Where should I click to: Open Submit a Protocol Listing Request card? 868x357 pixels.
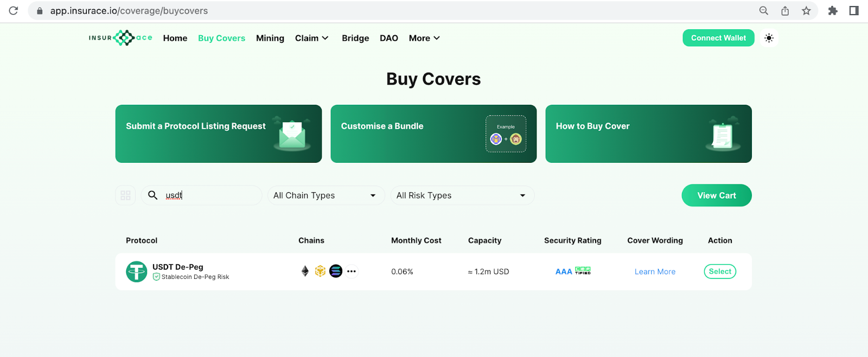(x=219, y=133)
